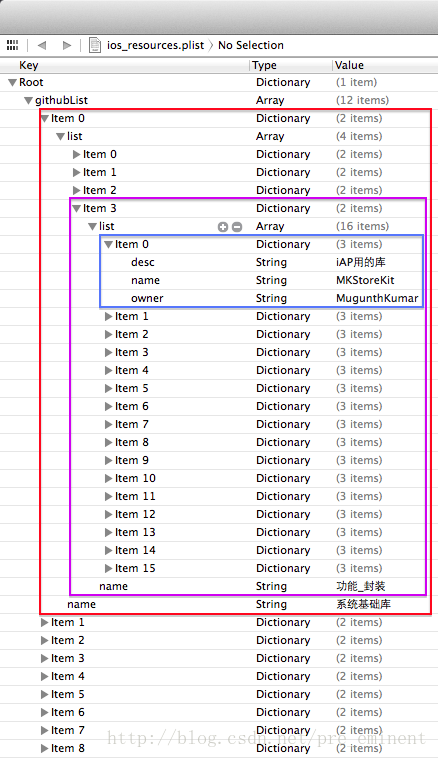Click the "(12 items)" value of githubList
The image size is (438, 758).
(362, 101)
